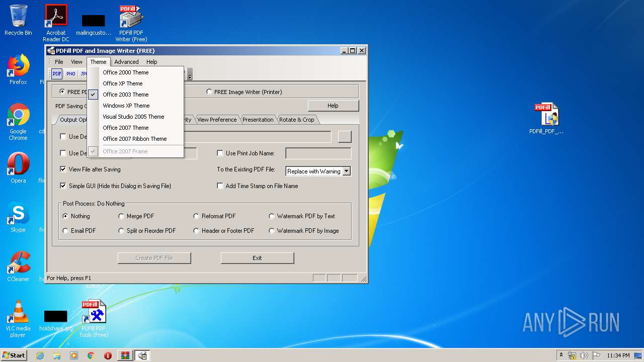Click Windows Media Player taskbar icon
The width and height of the screenshot is (644, 362).
coord(74,355)
